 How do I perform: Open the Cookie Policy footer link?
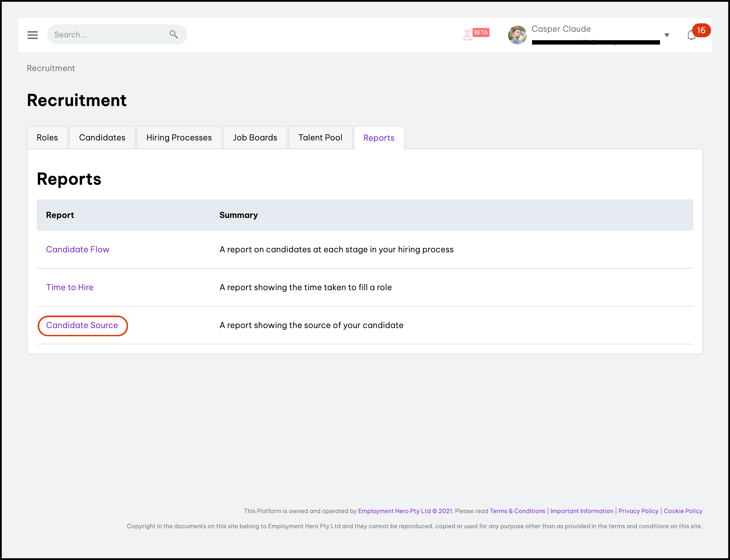683,511
